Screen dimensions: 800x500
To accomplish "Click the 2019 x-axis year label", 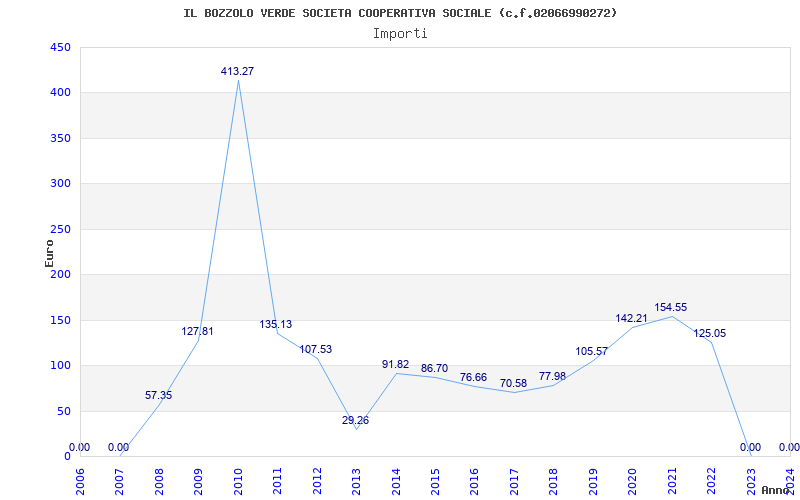I will coord(593,481).
